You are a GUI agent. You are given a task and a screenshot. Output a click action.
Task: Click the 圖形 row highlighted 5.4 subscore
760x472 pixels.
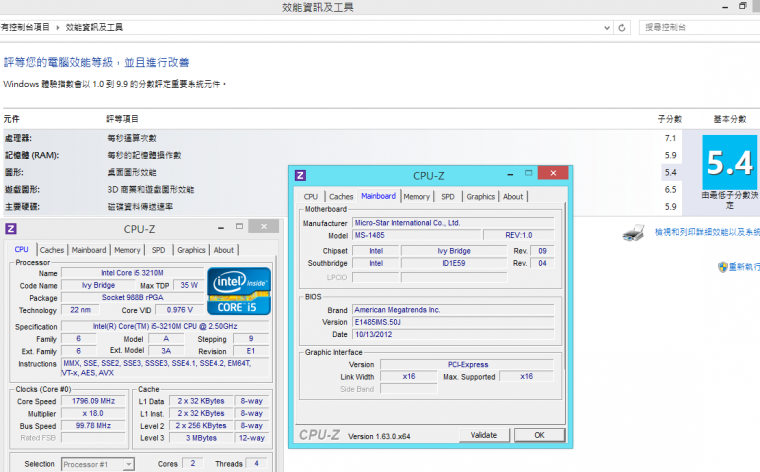[x=670, y=173]
